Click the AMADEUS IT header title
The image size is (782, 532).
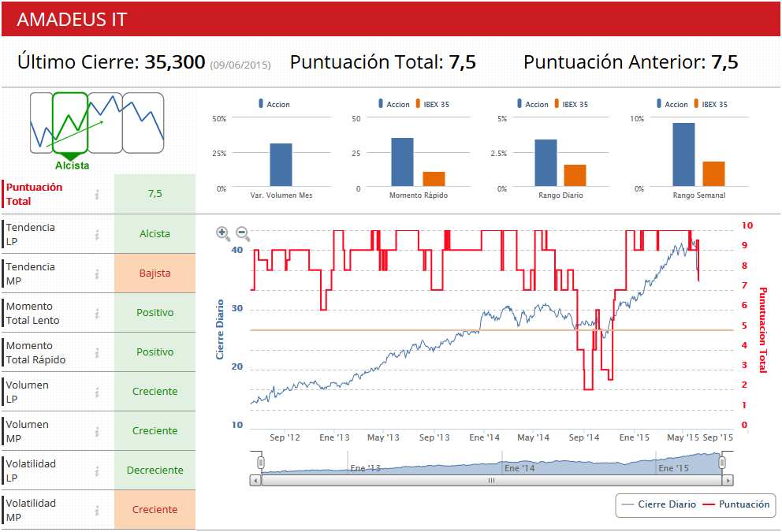pyautogui.click(x=72, y=20)
